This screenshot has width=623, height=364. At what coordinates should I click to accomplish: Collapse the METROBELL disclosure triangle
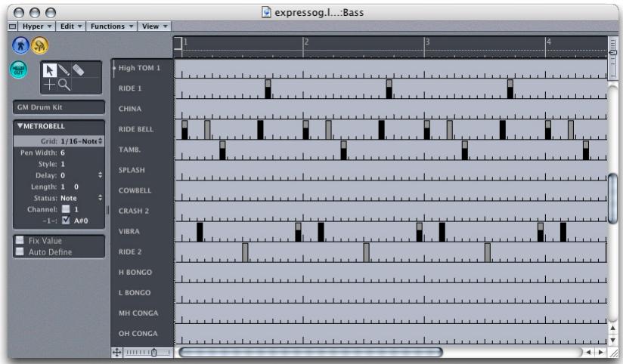pyautogui.click(x=20, y=126)
